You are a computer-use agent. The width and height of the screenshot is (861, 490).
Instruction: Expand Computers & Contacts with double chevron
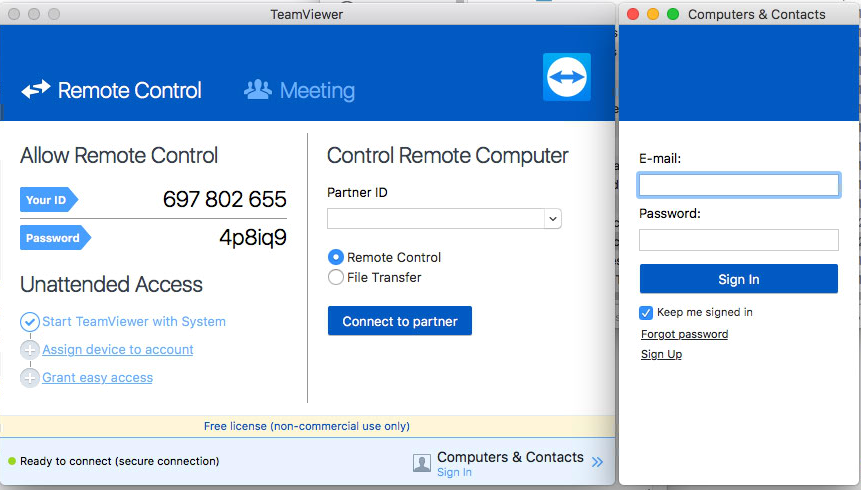point(597,461)
